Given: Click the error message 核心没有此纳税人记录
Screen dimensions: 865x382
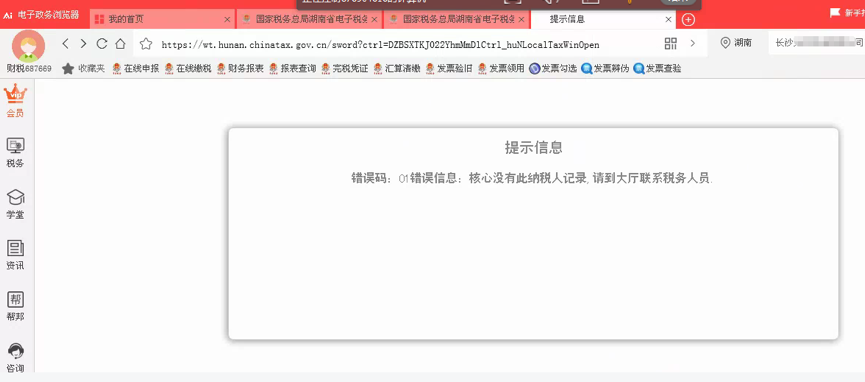Looking at the screenshot, I should [x=528, y=178].
